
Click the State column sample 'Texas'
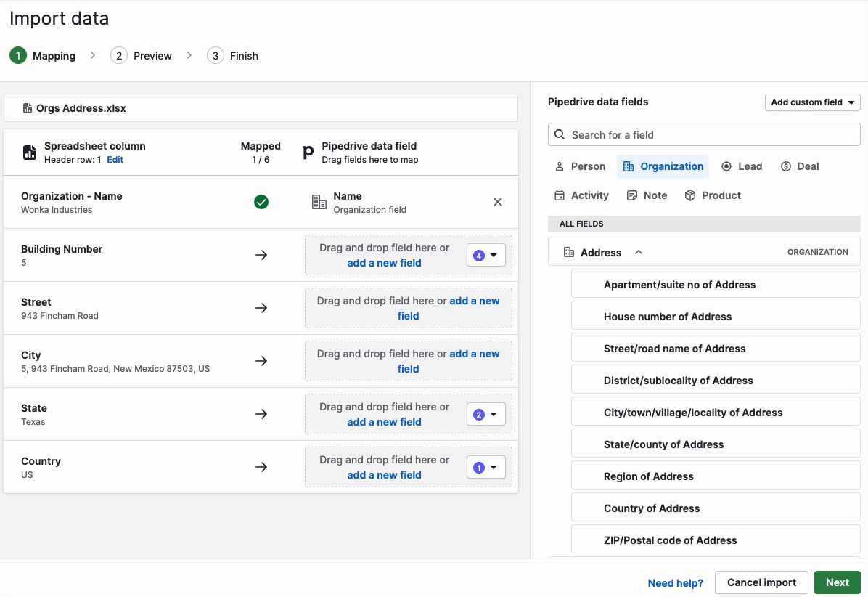[x=33, y=422]
